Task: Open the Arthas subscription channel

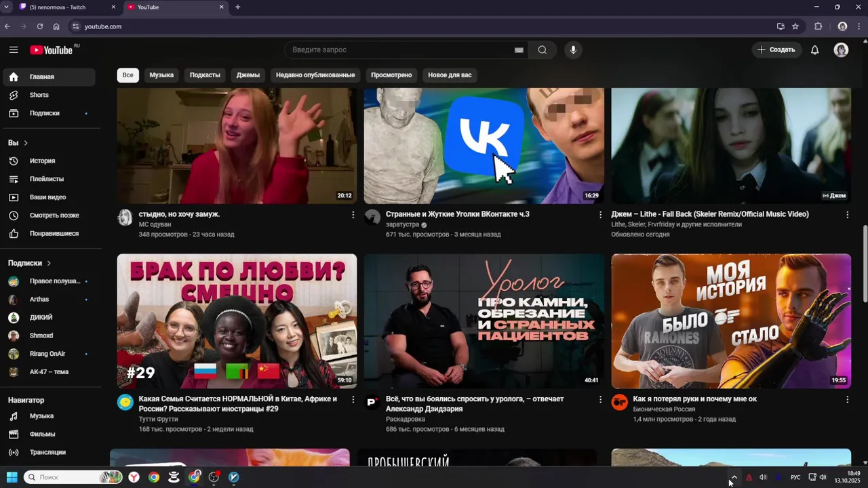Action: (47, 299)
